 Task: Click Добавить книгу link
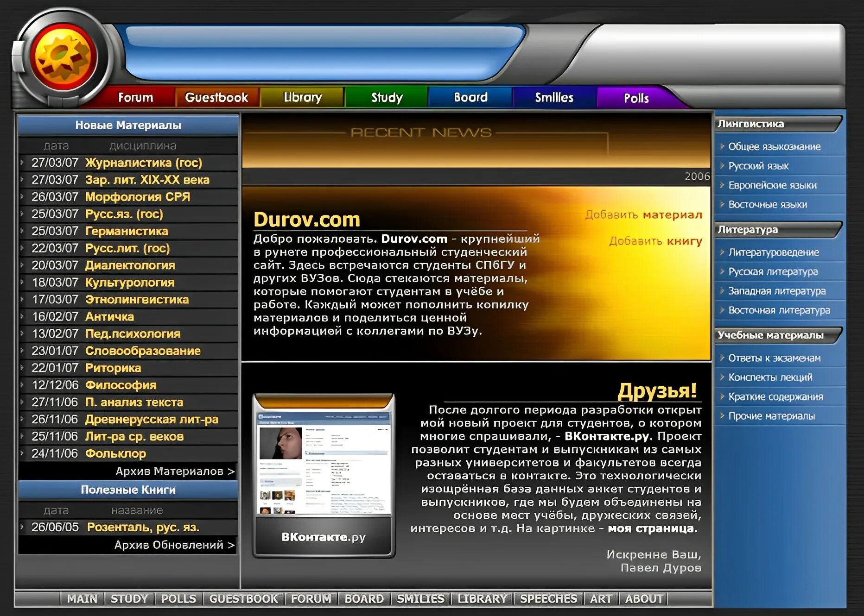click(656, 241)
